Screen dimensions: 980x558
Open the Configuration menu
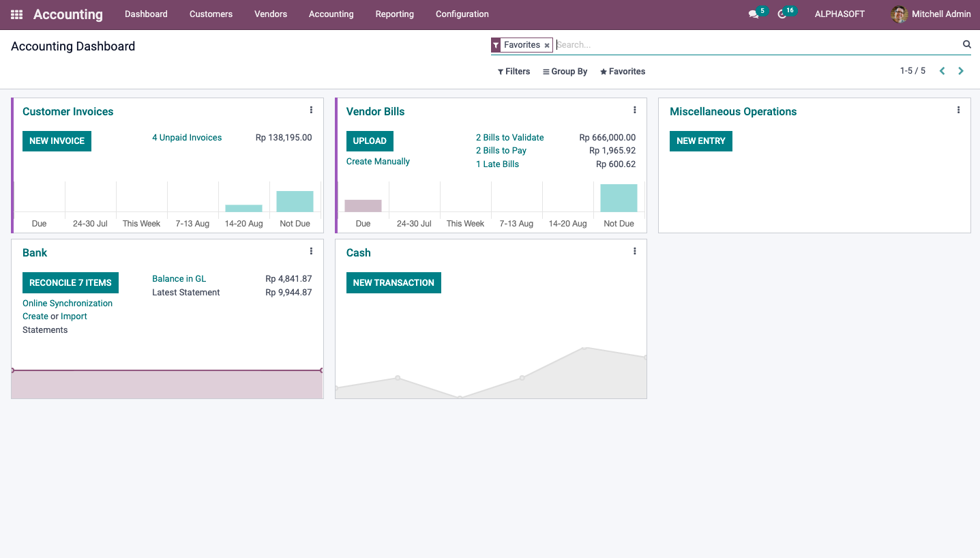pos(462,14)
